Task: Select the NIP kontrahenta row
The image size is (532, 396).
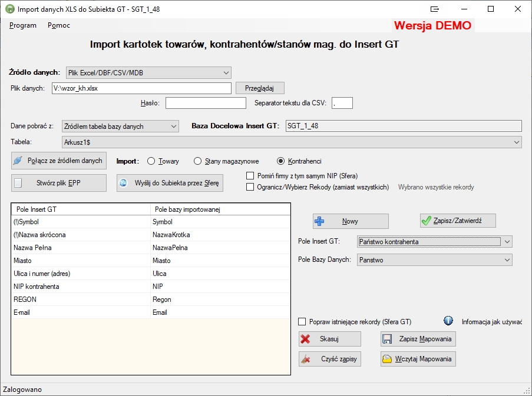Action: click(x=151, y=287)
